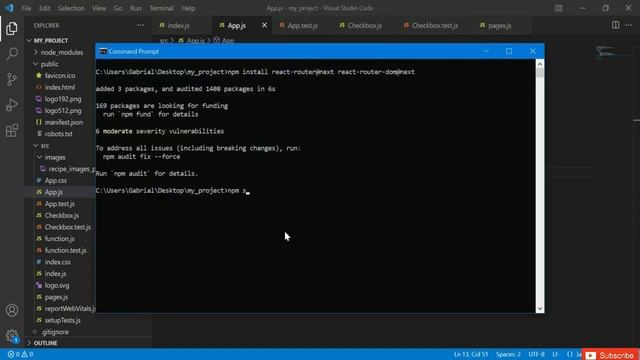Click the editor minimap

click(x=612, y=53)
